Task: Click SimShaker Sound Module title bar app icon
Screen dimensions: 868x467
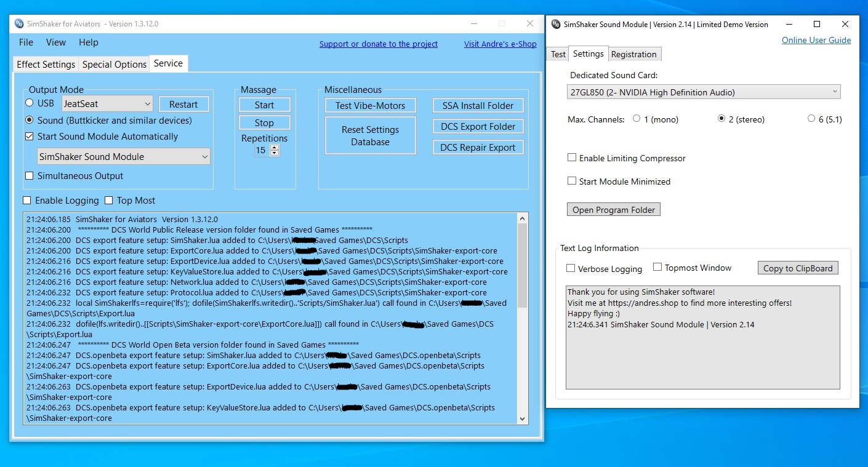Action: 555,25
